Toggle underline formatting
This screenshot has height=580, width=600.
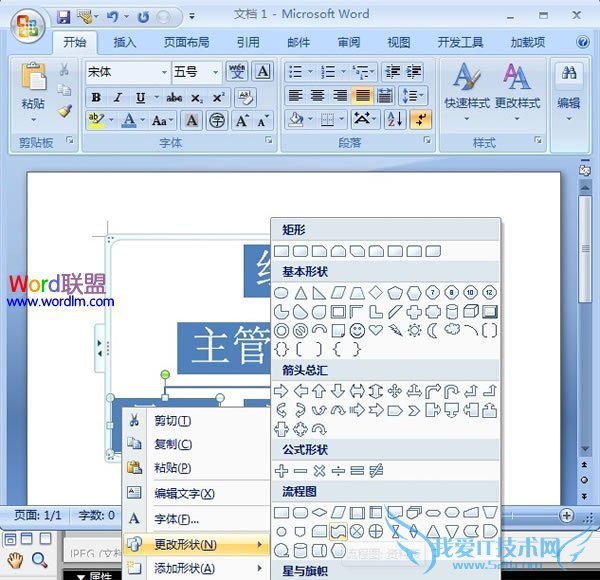tap(140, 98)
